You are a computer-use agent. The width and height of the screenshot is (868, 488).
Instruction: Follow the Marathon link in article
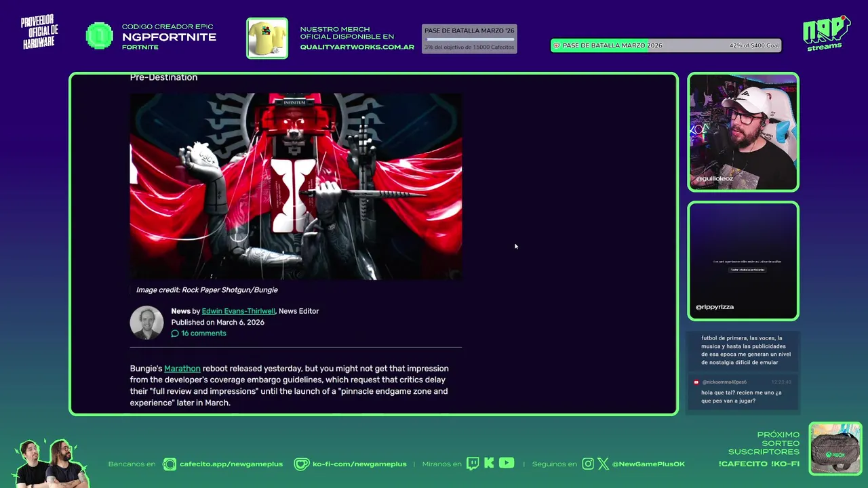[x=182, y=369]
